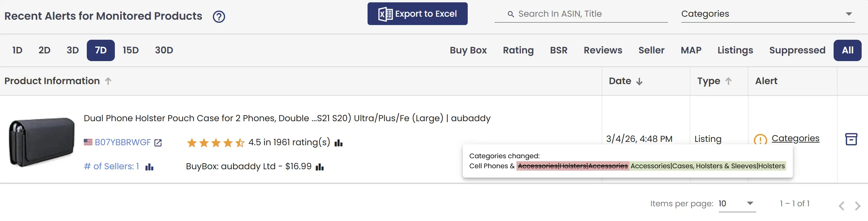The image size is (868, 221).
Task: Click the Export to Excel button
Action: 417,14
